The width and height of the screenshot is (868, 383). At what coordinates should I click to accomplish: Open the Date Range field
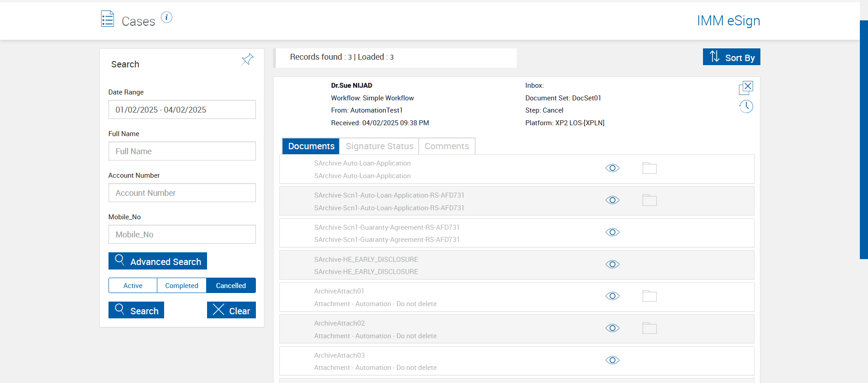point(182,109)
